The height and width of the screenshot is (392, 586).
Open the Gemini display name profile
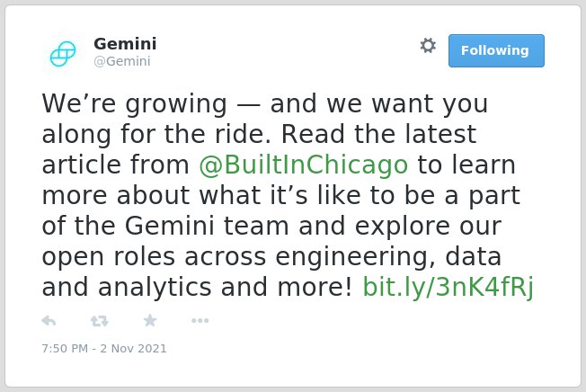(x=125, y=44)
